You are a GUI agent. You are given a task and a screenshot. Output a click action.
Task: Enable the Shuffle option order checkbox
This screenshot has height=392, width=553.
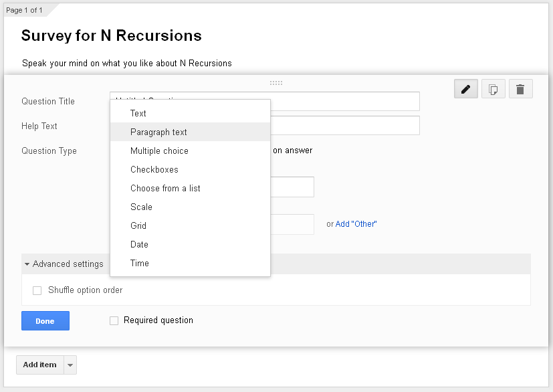(37, 290)
